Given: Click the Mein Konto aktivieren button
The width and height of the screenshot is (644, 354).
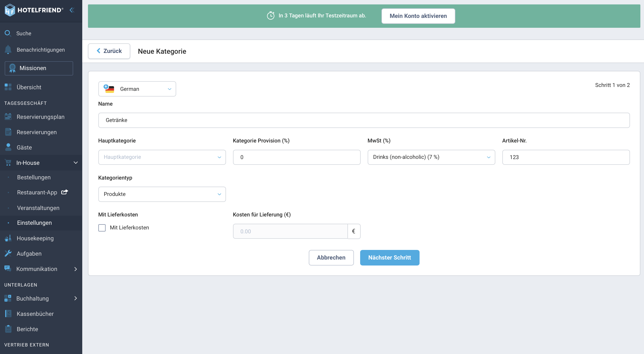Looking at the screenshot, I should [418, 16].
